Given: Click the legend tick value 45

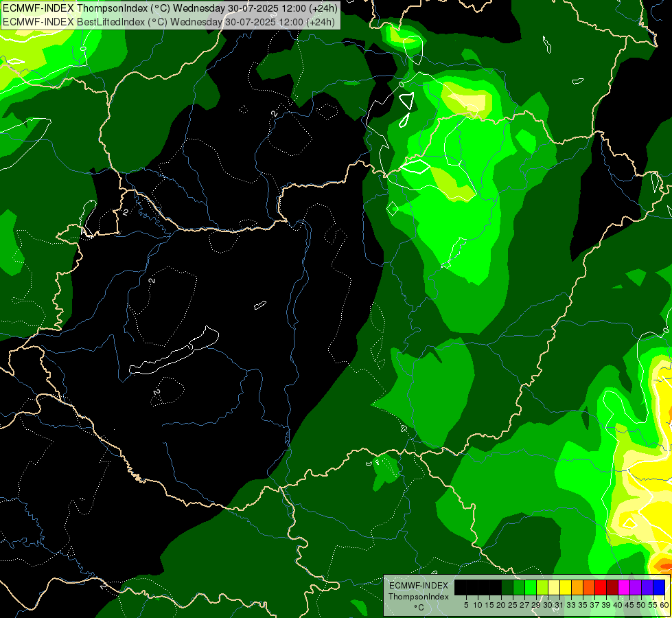Looking at the screenshot, I should [629, 605].
